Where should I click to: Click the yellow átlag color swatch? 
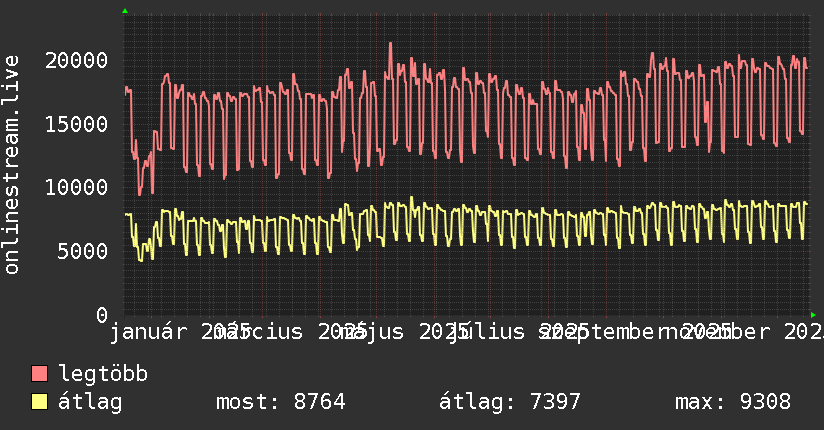point(39,402)
